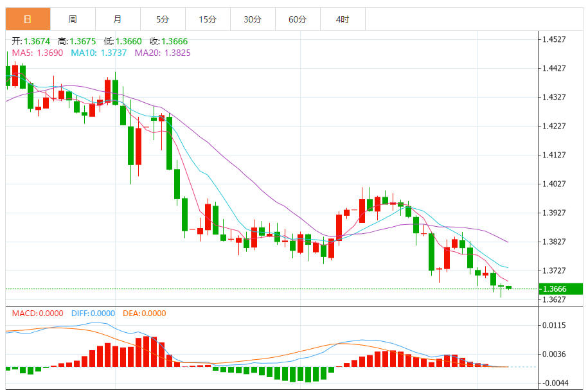This screenshot has width=588, height=390.
Task: Select the 日 daily chart tab
Action: pos(28,19)
